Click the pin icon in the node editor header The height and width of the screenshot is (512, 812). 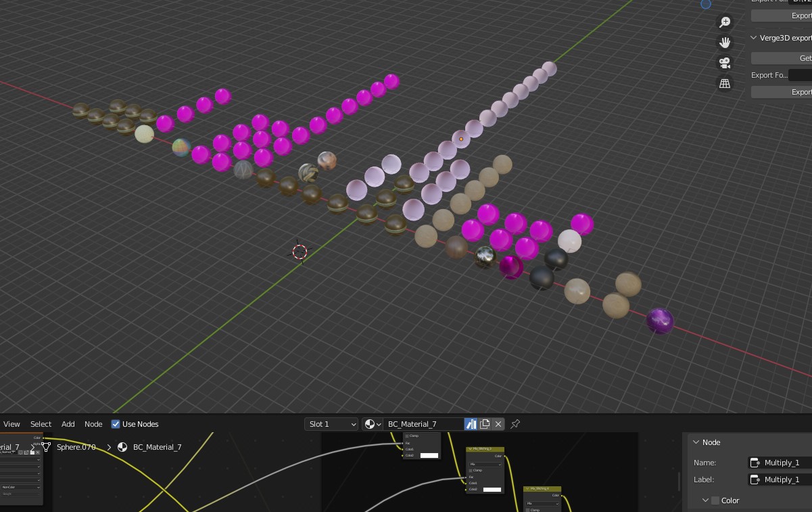[x=515, y=424]
